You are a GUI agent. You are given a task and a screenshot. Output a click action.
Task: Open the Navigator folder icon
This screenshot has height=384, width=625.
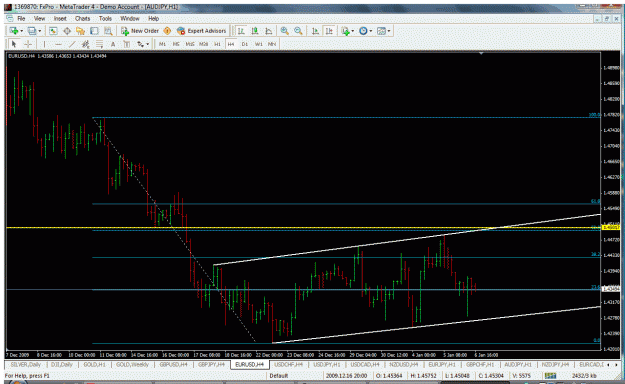tap(81, 31)
